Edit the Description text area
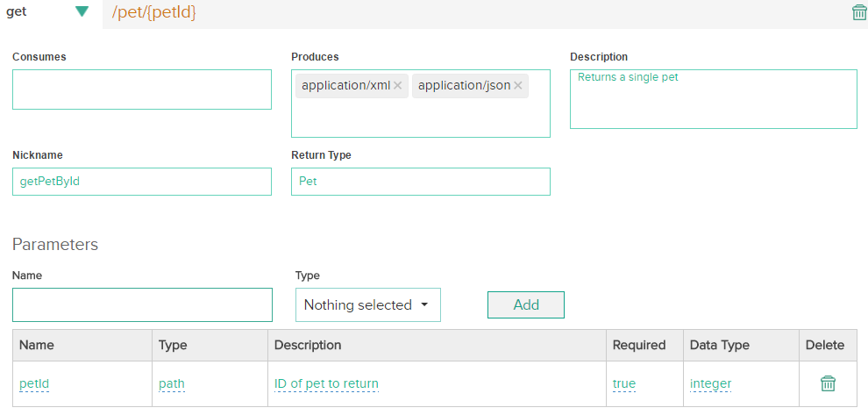Viewport: 868px width, 415px height. tap(713, 99)
